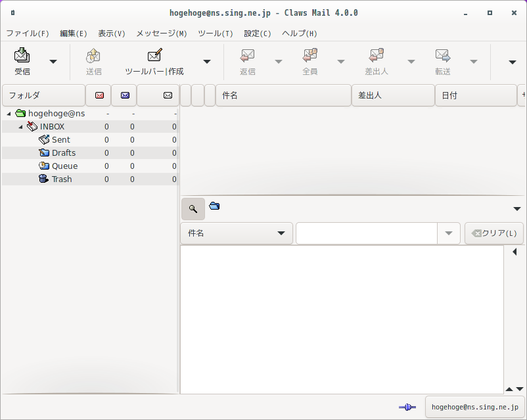Viewport: 527px width, 420px height.
Task: Open the Reply button dropdown arrow
Action: 279,62
